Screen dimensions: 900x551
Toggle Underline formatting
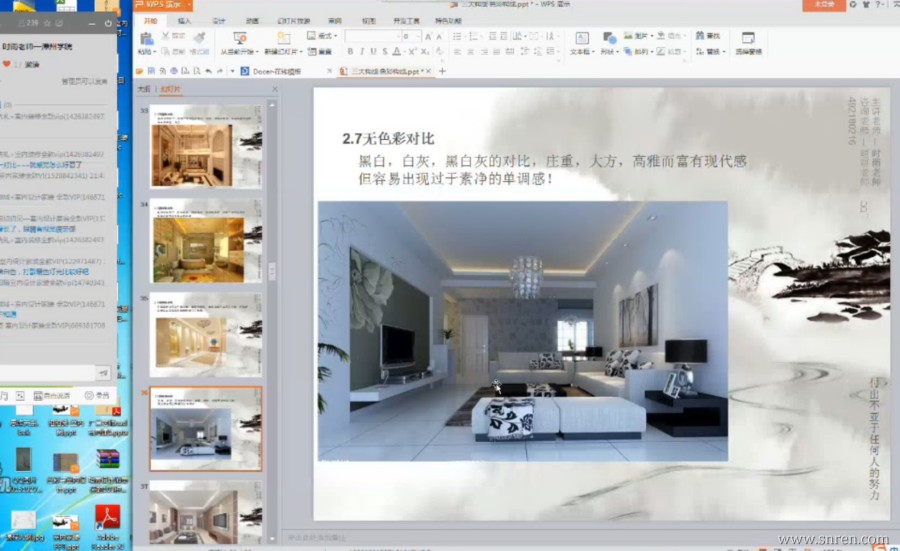coord(373,52)
